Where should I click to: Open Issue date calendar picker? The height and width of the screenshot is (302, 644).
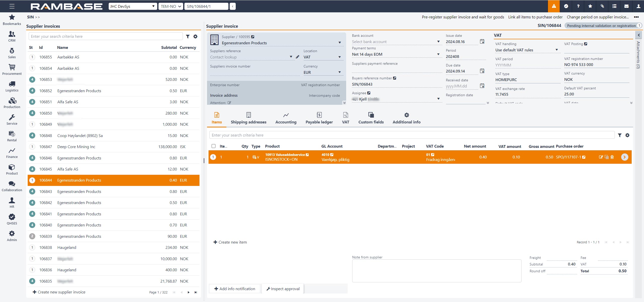482,42
